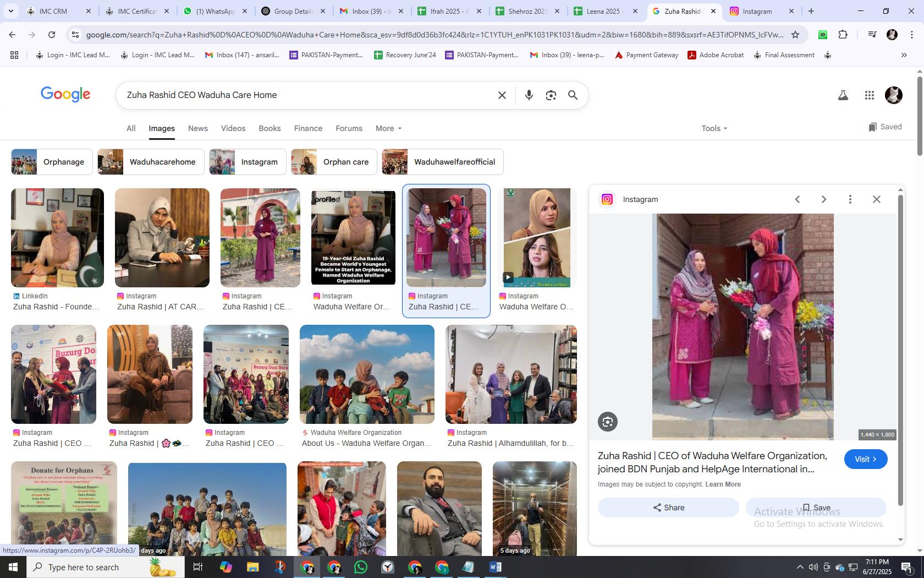Switch to the All results tab
The image size is (924, 578).
[x=131, y=128]
